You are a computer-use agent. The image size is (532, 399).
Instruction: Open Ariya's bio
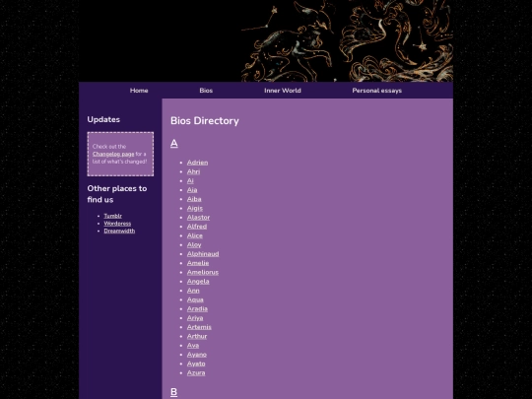point(195,318)
